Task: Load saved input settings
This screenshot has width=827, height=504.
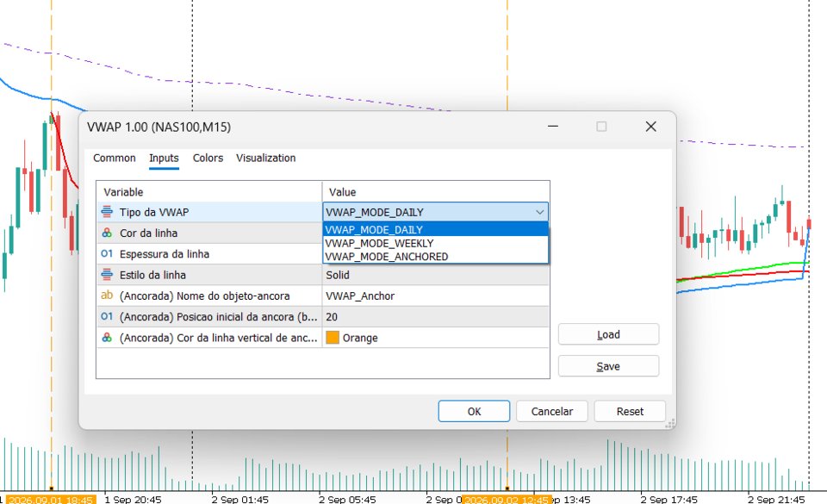Action: point(608,335)
